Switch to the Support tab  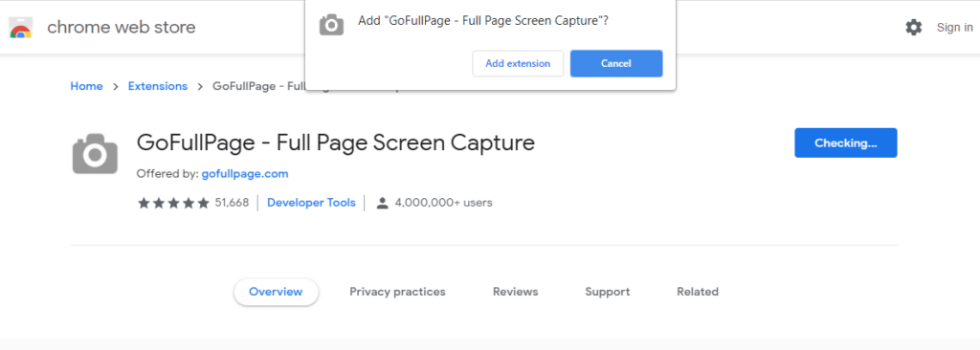[608, 292]
